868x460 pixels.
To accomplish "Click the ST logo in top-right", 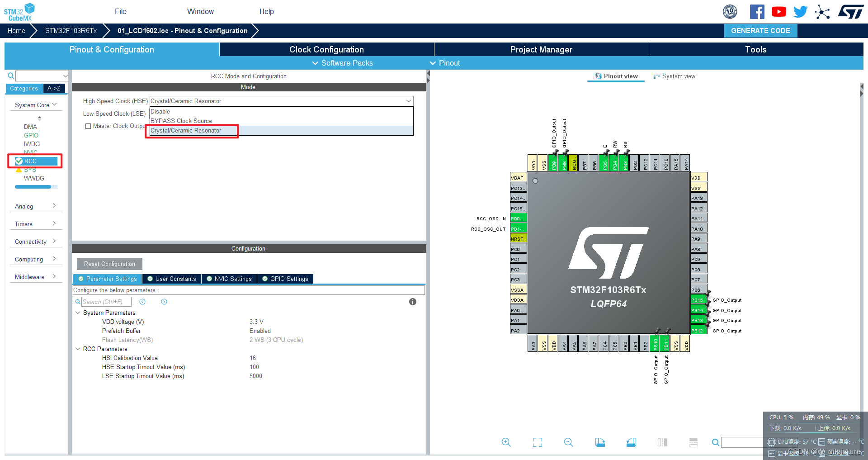I will pos(851,12).
